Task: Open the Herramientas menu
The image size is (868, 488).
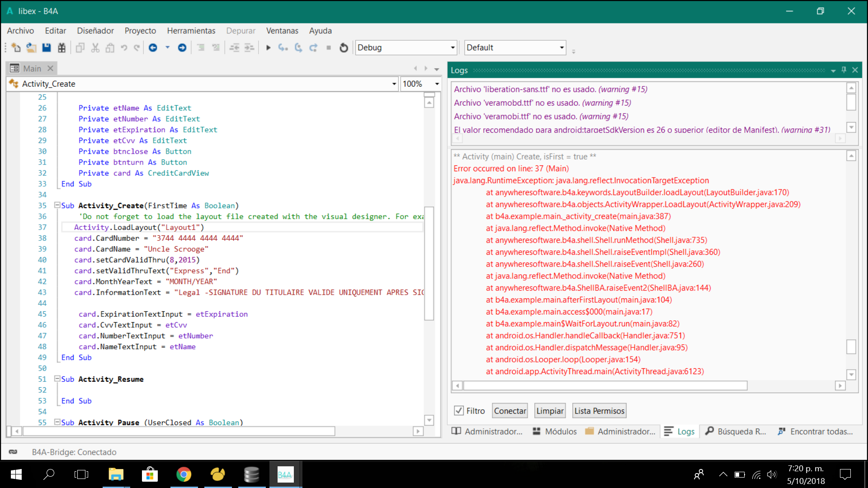Action: (191, 31)
